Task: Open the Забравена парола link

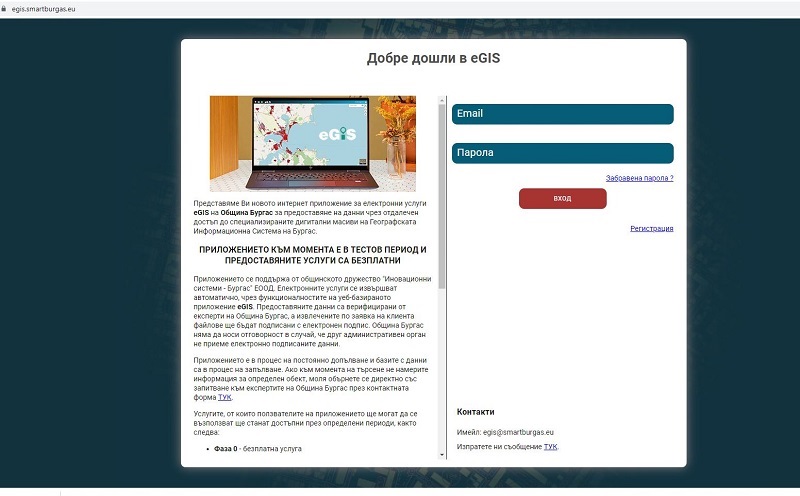Action: pyautogui.click(x=639, y=178)
